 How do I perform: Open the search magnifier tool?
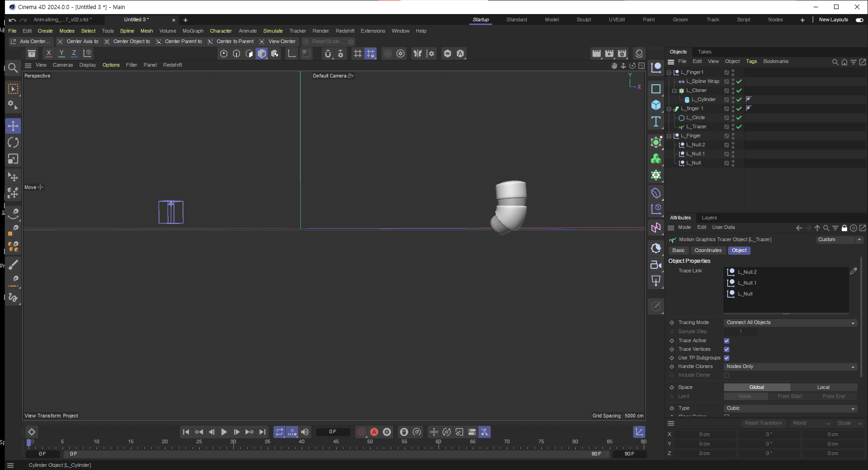click(x=13, y=68)
